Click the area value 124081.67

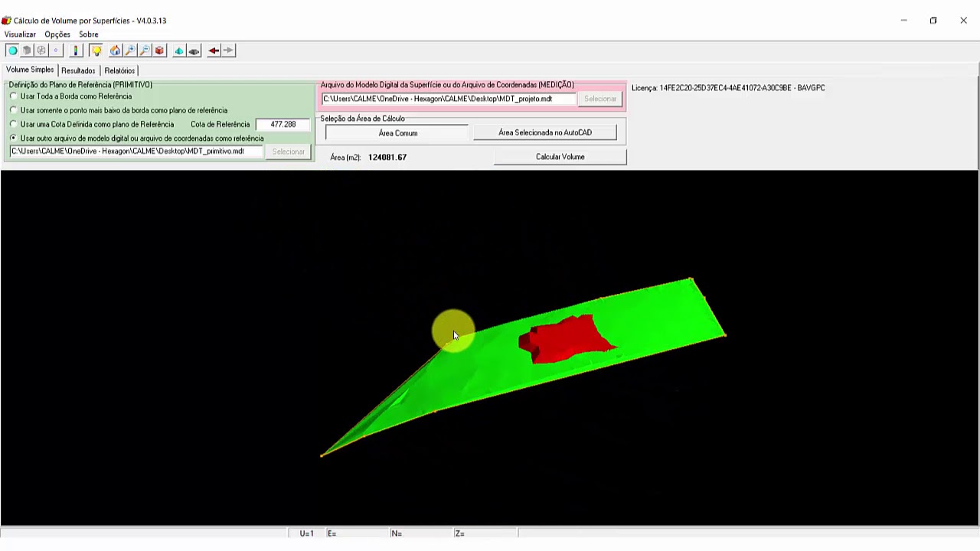click(387, 157)
